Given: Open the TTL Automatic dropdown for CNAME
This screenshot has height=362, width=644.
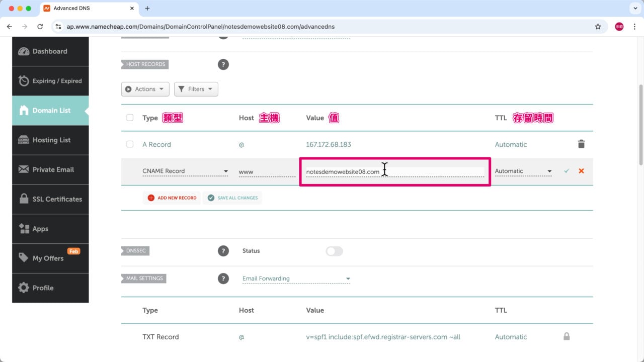Looking at the screenshot, I should [523, 171].
